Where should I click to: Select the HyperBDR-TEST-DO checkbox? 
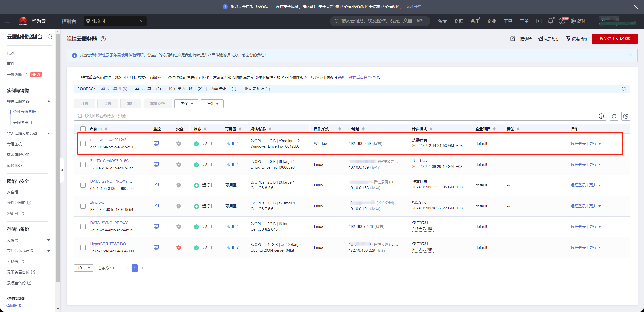pos(83,248)
